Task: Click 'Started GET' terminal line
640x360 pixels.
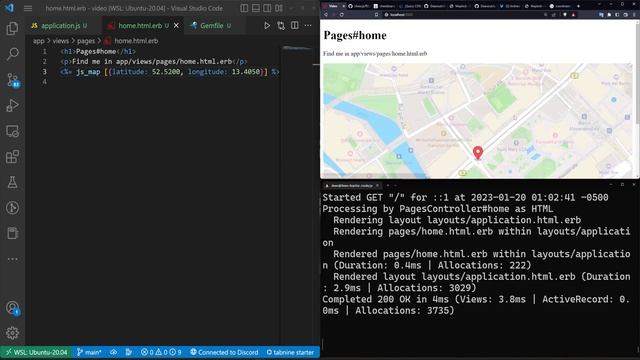Action: click(465, 198)
